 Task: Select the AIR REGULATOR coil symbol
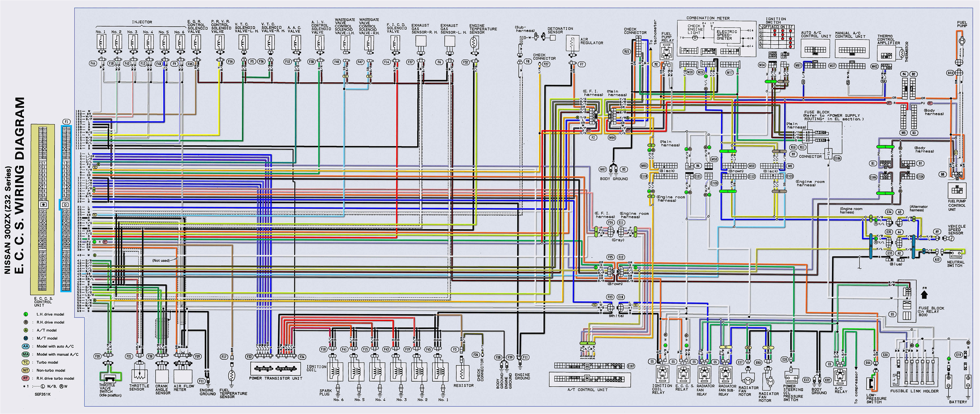click(x=571, y=43)
